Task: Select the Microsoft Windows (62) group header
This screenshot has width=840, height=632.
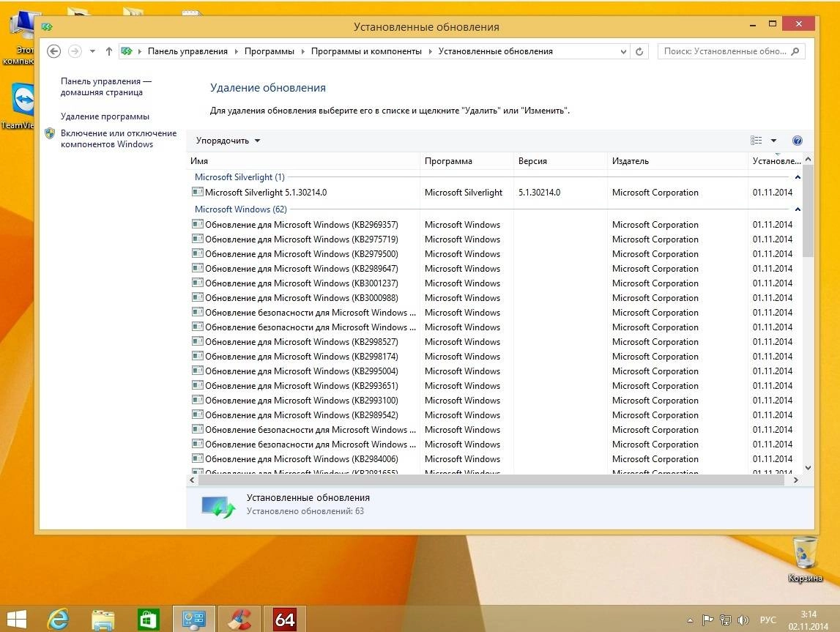Action: tap(240, 209)
